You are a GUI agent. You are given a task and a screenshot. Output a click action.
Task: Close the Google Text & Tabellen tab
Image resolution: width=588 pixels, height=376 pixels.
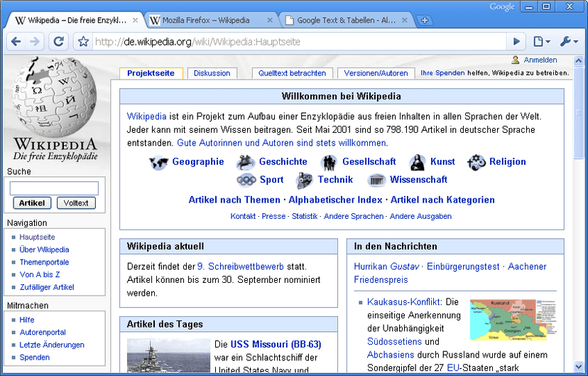405,21
